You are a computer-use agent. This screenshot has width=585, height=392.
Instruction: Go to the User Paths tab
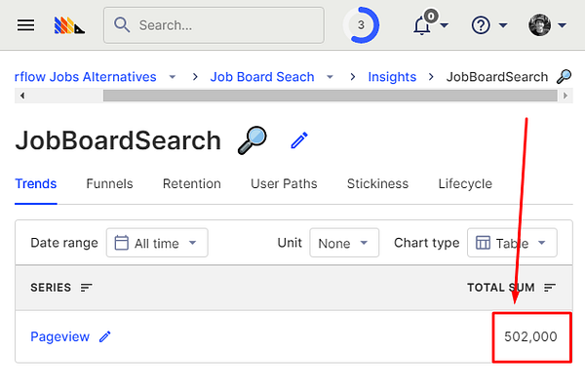click(x=284, y=183)
